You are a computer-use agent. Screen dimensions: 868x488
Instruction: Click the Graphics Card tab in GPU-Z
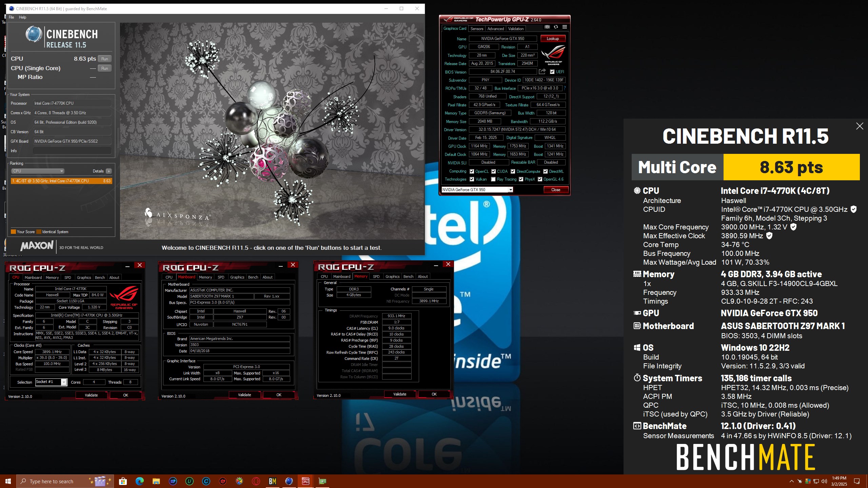click(x=455, y=28)
